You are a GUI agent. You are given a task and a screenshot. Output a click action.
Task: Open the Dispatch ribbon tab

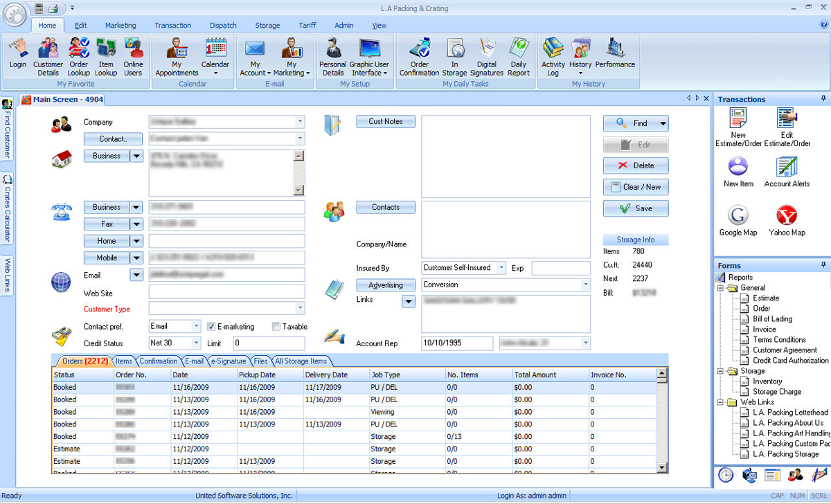click(x=223, y=26)
